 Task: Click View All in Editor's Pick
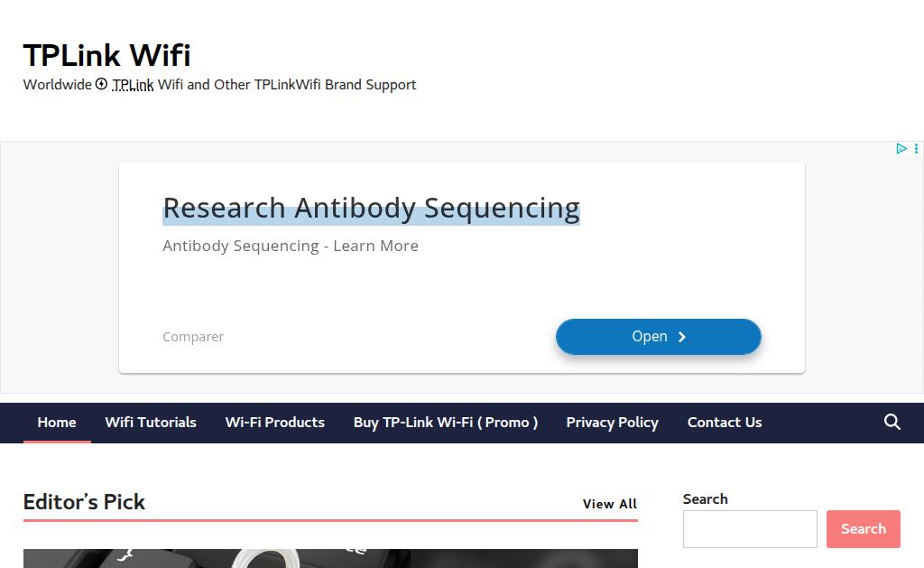(x=610, y=504)
